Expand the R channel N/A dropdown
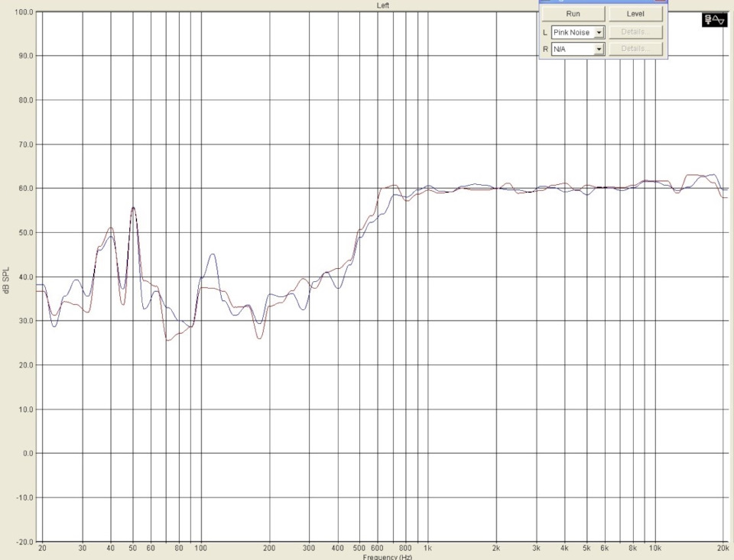Image resolution: width=734 pixels, height=560 pixels. click(599, 49)
